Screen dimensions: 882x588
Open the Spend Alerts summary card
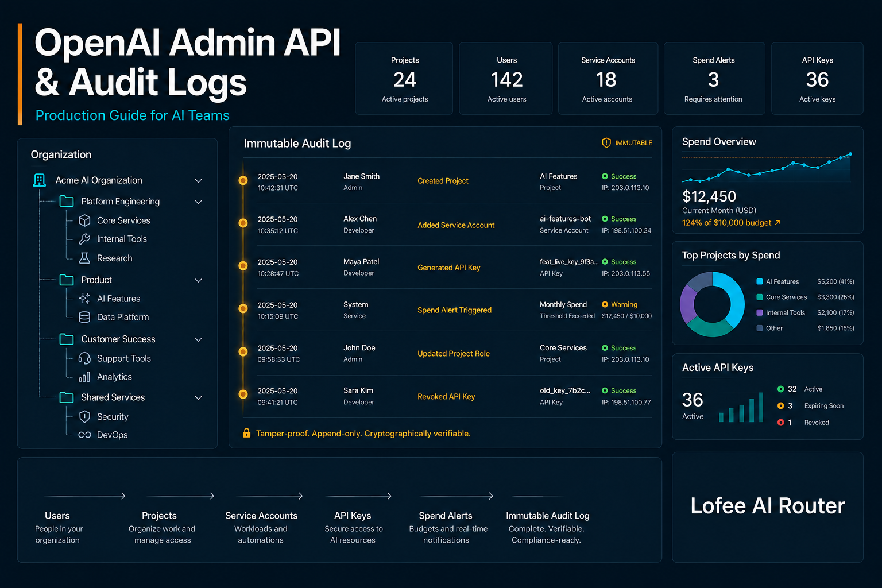pyautogui.click(x=714, y=79)
